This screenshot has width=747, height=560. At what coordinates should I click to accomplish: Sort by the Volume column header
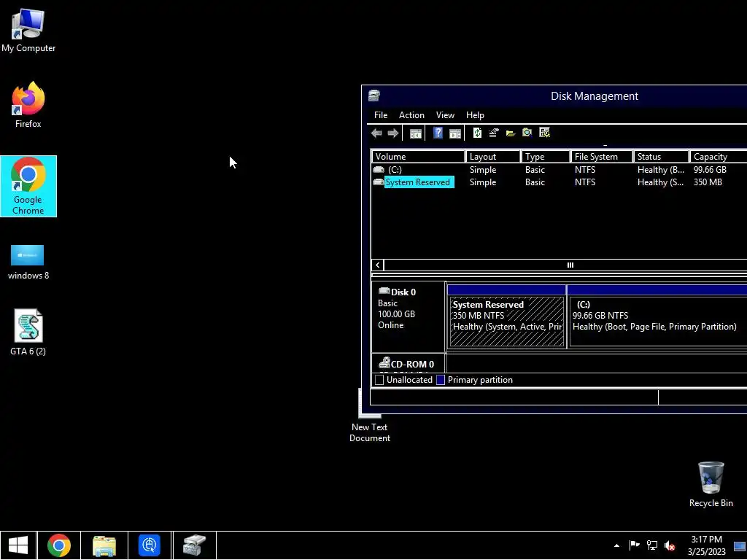(418, 157)
